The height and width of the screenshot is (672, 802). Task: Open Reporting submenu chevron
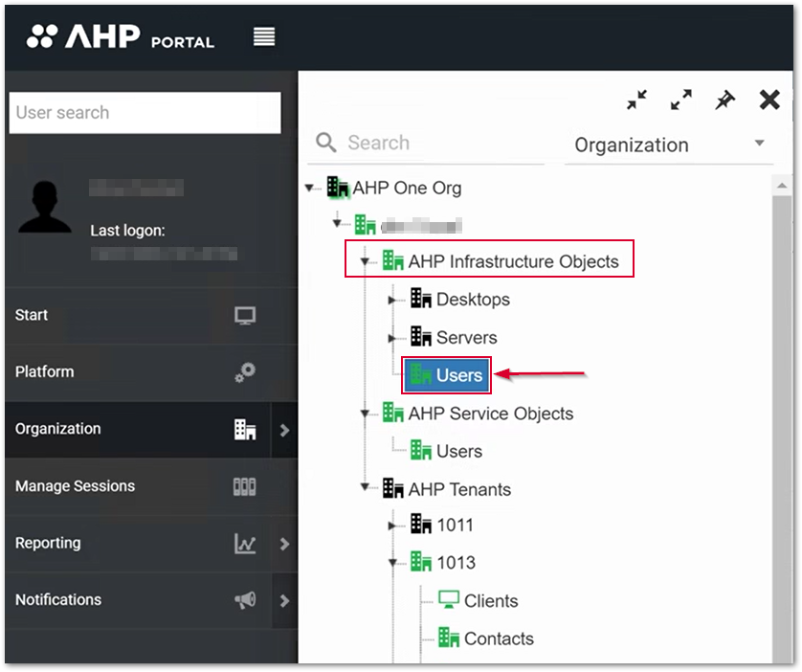(x=285, y=544)
